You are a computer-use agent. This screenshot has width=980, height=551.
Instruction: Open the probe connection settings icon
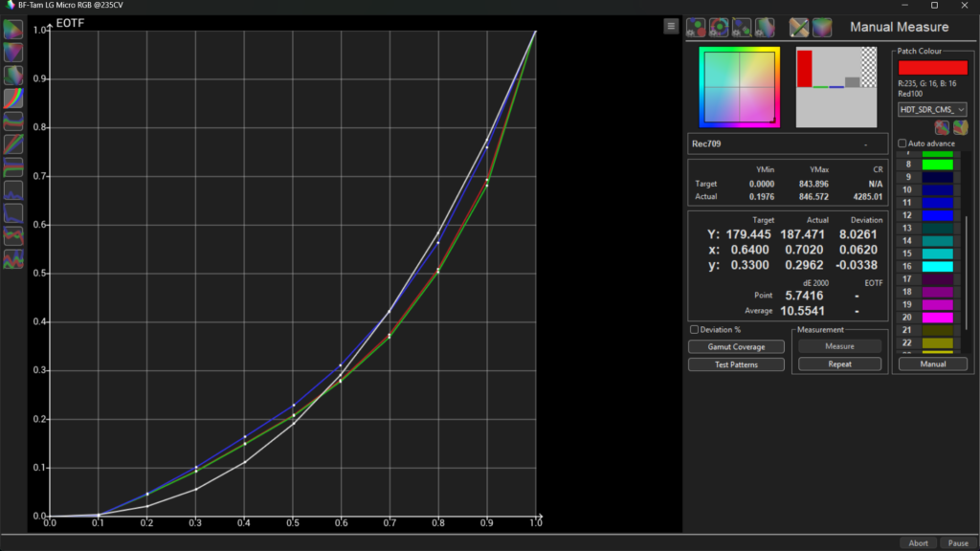(742, 28)
